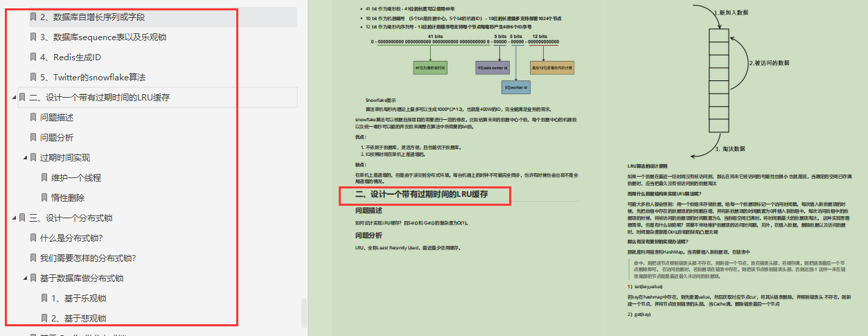Click the 优点： label on the page
The image size is (868, 336).
pyautogui.click(x=360, y=137)
